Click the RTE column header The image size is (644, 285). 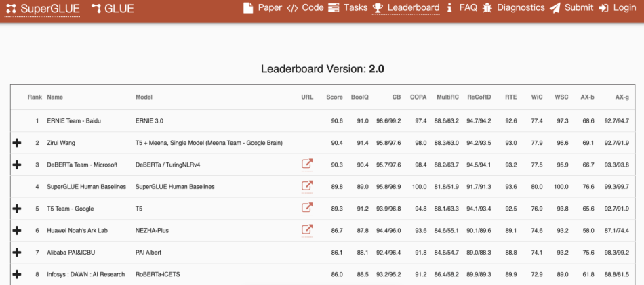point(511,97)
